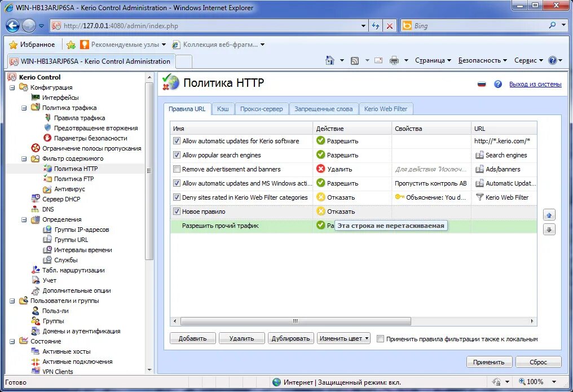Image resolution: width=573 pixels, height=392 pixels.
Task: Click the Добавить button
Action: (192, 338)
